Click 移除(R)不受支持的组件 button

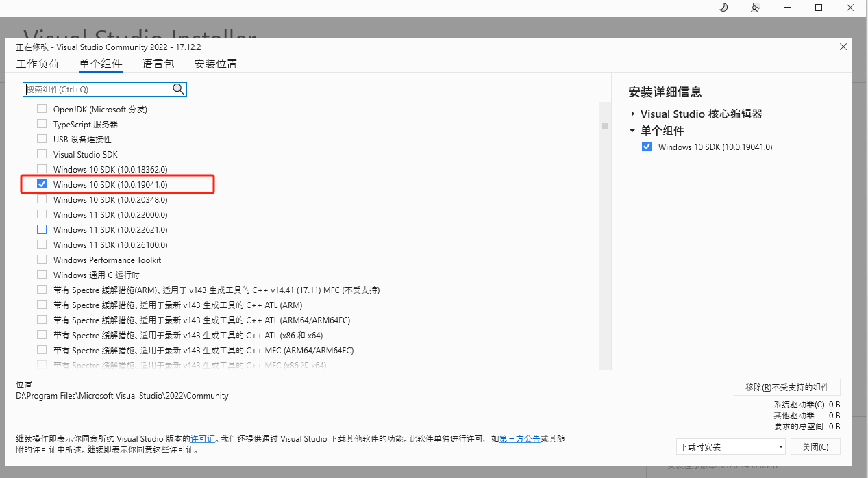(787, 388)
